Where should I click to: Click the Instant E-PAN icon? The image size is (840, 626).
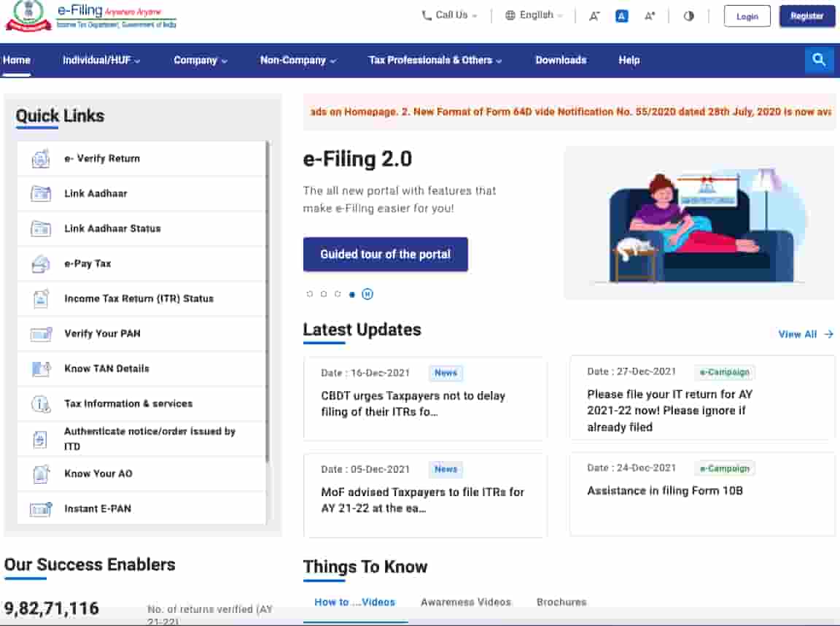point(41,509)
